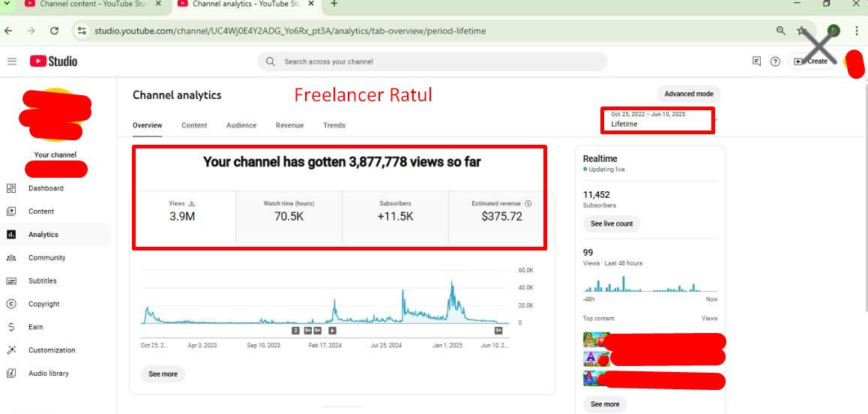Click the Earn dollar icon
Viewport: 868px width, 414px height.
(11, 327)
